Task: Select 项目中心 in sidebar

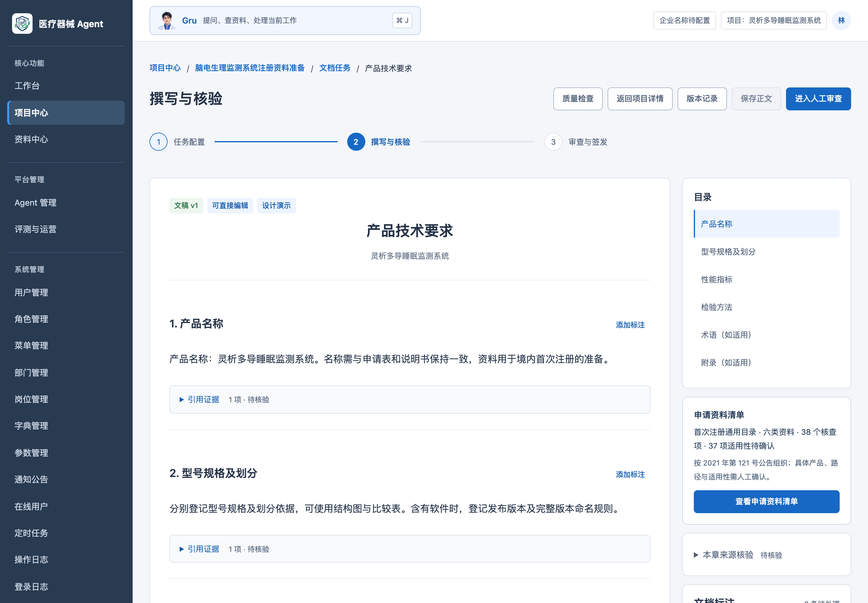Action: click(66, 112)
